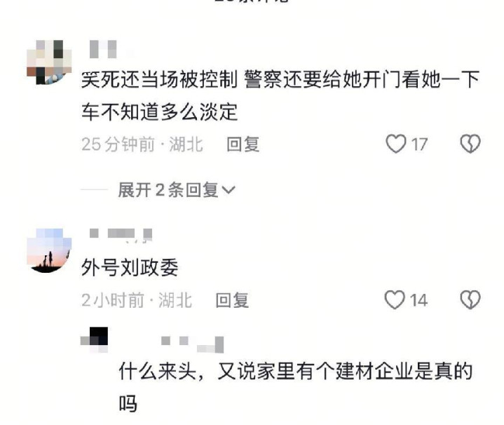The width and height of the screenshot is (504, 425).
Task: Reply to the 2小时前 comment
Action: 232,300
